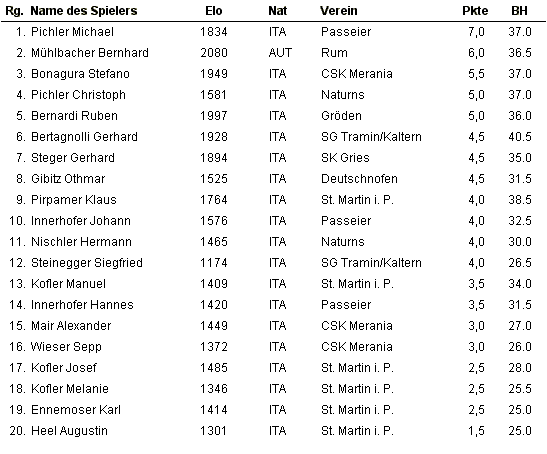Select the Bonagura Stefano row
This screenshot has height=454, width=547.
click(274, 74)
